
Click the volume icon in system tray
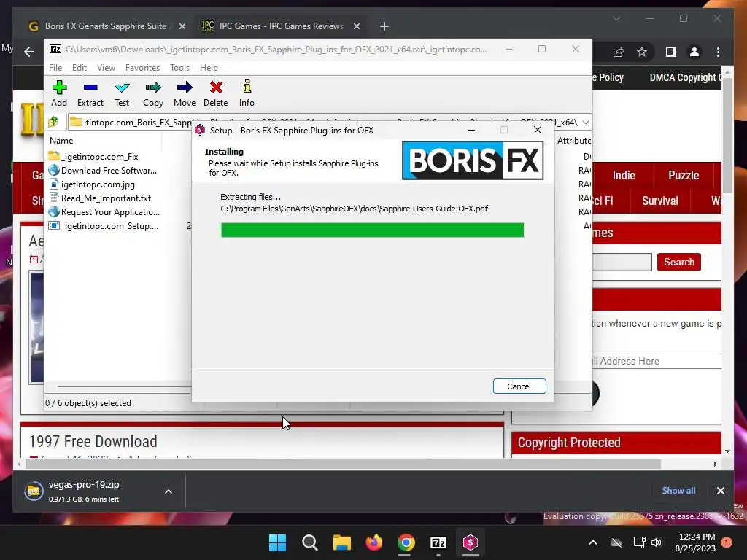(657, 542)
